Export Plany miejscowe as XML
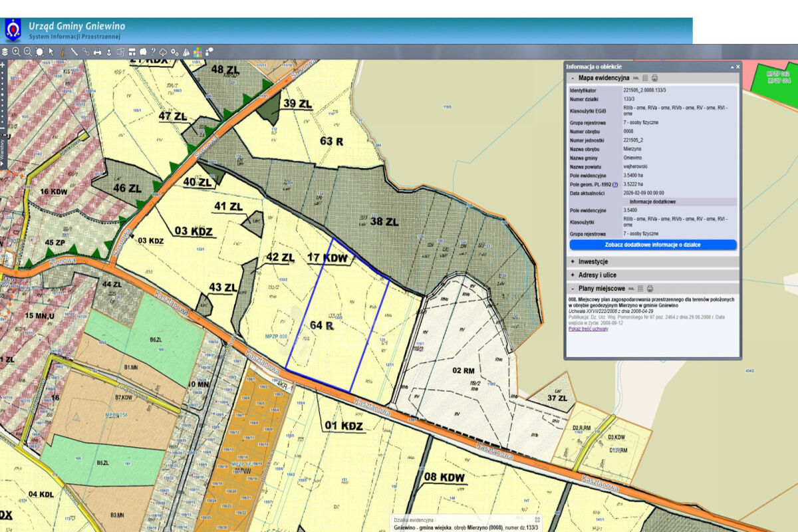The image size is (798, 532). pos(632,289)
